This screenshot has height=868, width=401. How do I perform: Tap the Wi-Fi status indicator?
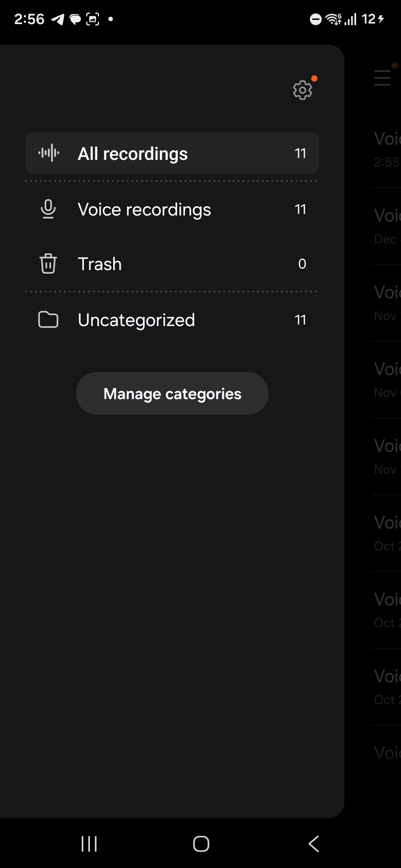click(333, 19)
